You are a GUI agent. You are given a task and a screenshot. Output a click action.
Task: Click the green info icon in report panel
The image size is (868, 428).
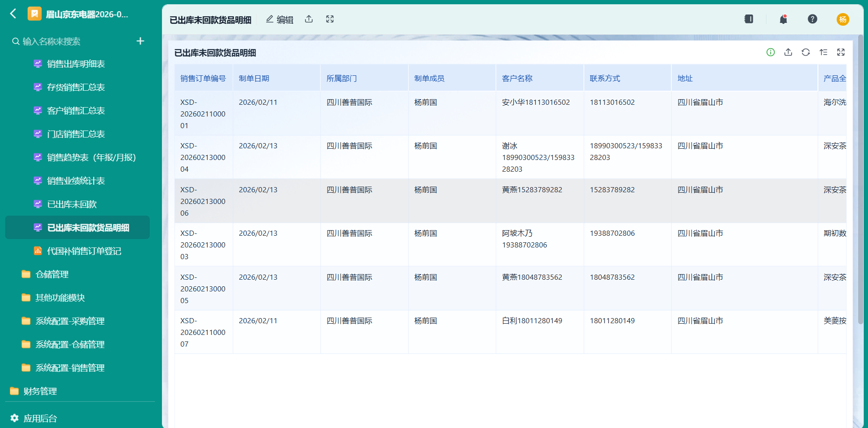point(771,52)
